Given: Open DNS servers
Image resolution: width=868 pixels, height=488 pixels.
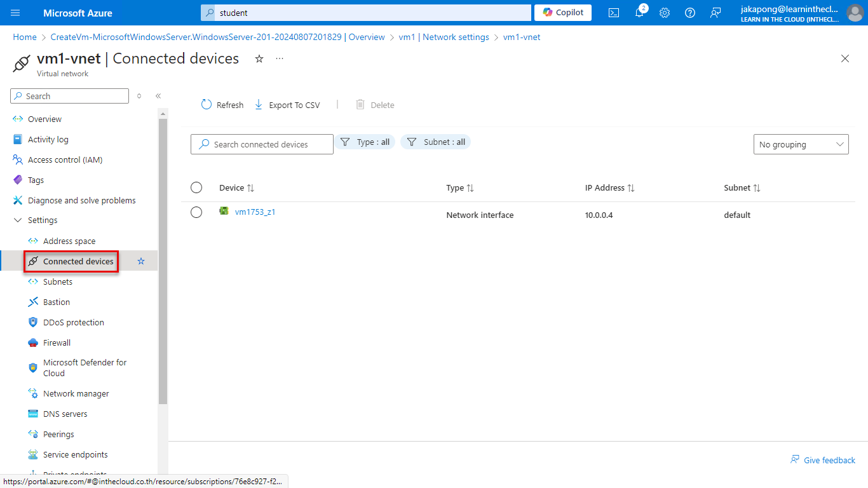Looking at the screenshot, I should pyautogui.click(x=65, y=414).
